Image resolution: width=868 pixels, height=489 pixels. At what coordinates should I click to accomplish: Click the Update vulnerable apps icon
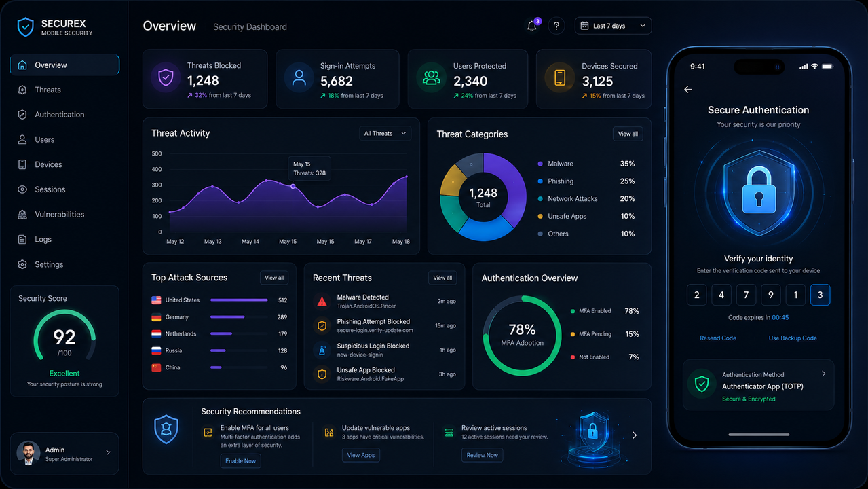tap(329, 432)
